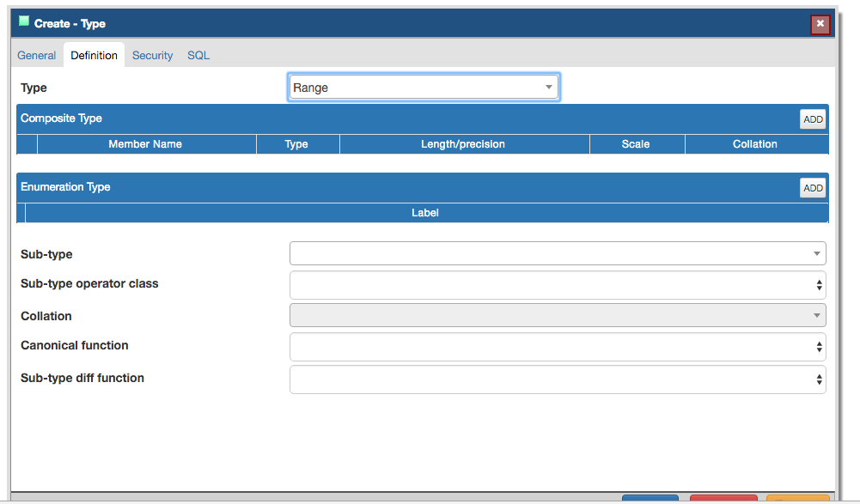The height and width of the screenshot is (504, 860).
Task: Click the green Type icon in title bar
Action: tap(24, 21)
